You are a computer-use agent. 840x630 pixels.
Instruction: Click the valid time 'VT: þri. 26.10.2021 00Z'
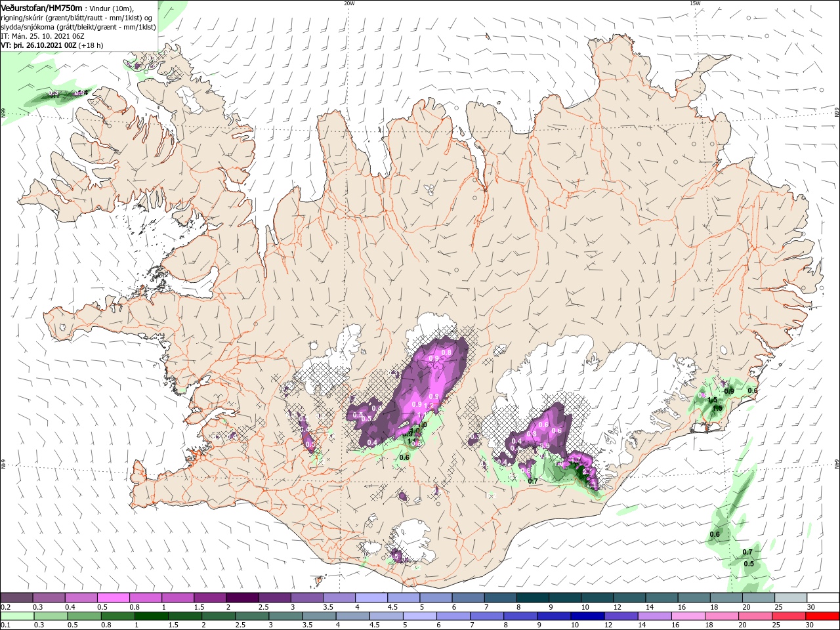39,45
